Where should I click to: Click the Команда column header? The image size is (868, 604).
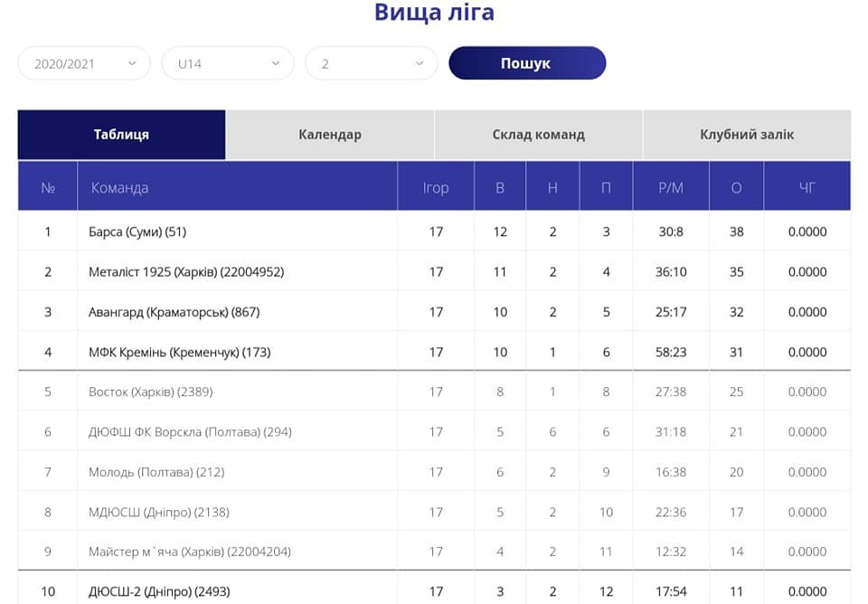[119, 187]
